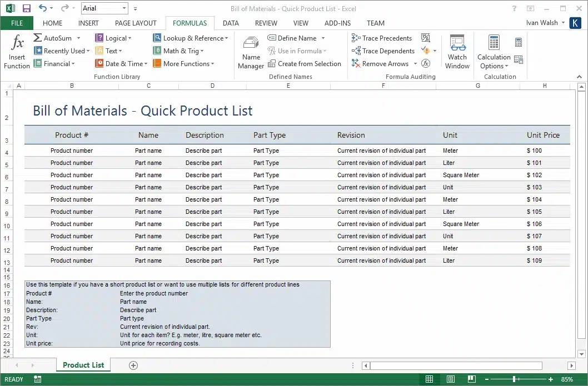
Task: Open Customize Quick Access Toolbar dropdown
Action: [136, 8]
